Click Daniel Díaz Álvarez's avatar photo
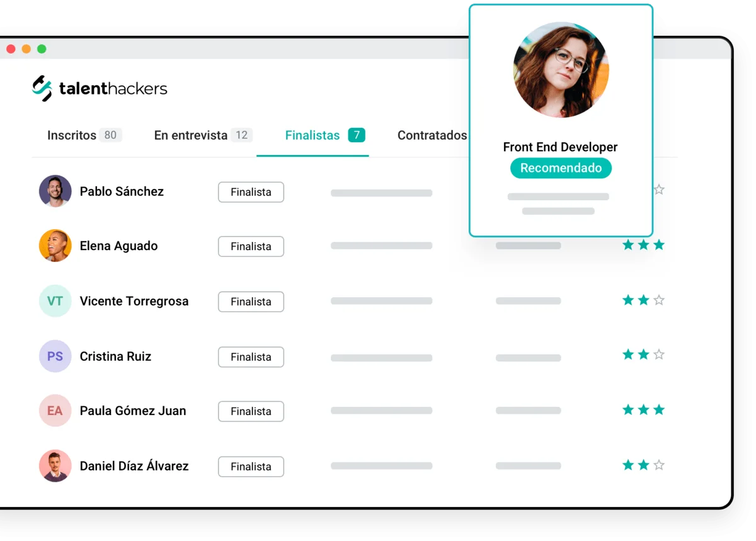The width and height of the screenshot is (756, 541). click(55, 466)
